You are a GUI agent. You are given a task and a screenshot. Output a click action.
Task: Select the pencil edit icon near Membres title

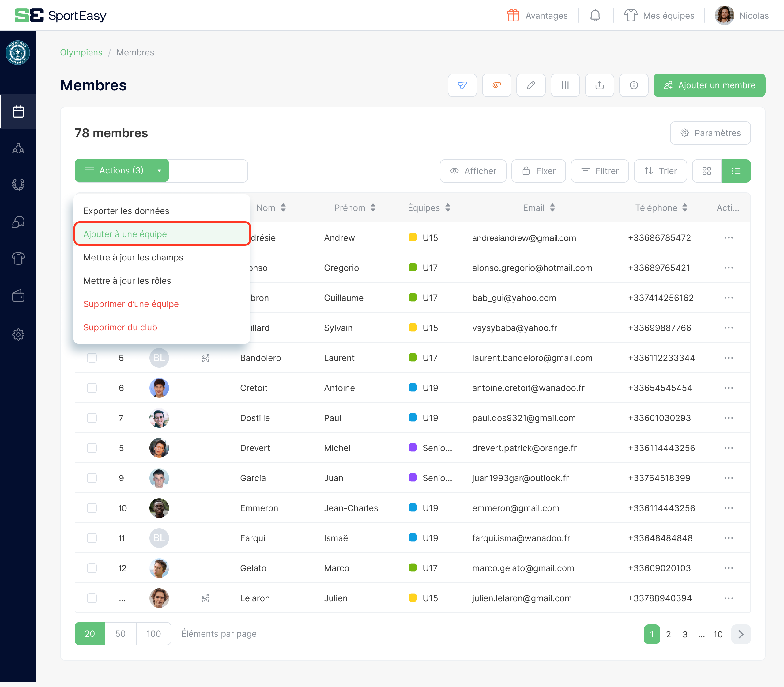click(531, 85)
